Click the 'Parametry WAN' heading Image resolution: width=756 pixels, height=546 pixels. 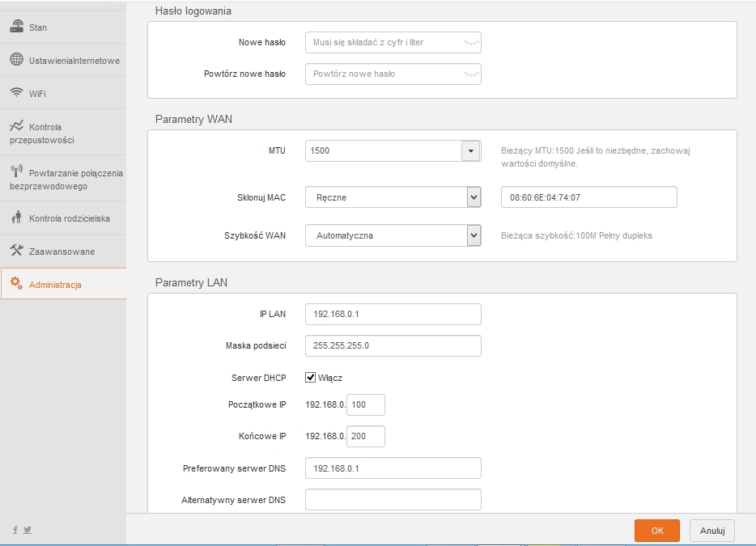coord(193,119)
